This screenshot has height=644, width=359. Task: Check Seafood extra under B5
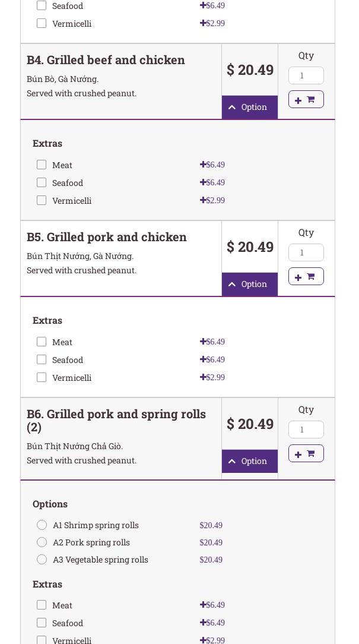point(42,359)
